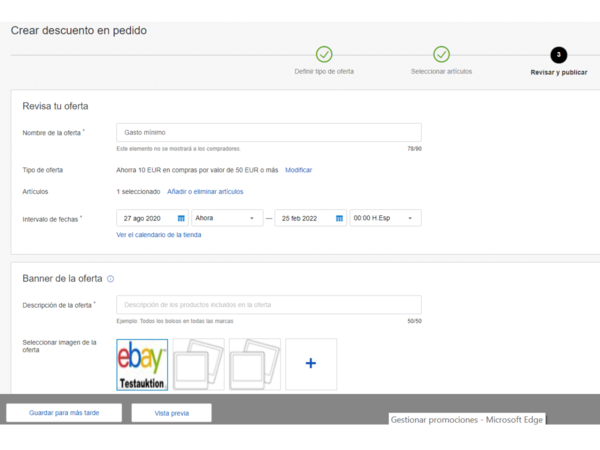Viewport: 600px width, 450px height.
Task: Click the 'Gestionar promociones - Microsoft Edge' tooltip
Action: coord(467,419)
